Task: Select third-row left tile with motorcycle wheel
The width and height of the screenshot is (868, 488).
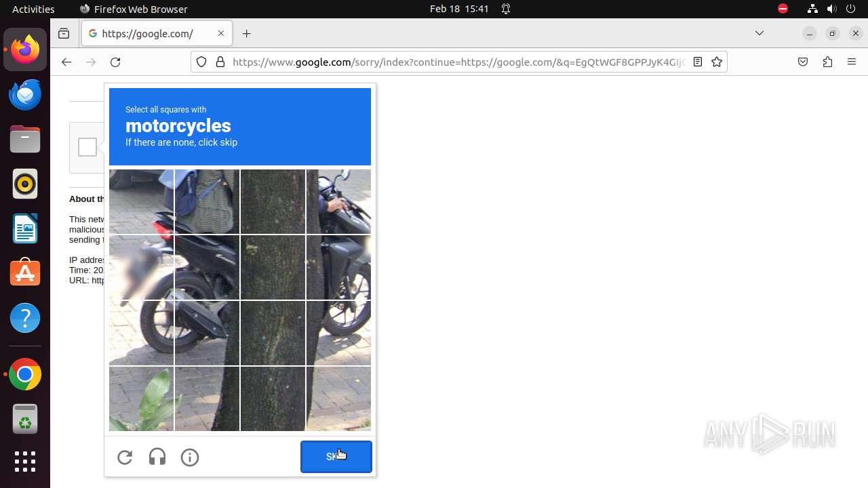Action: click(x=141, y=333)
